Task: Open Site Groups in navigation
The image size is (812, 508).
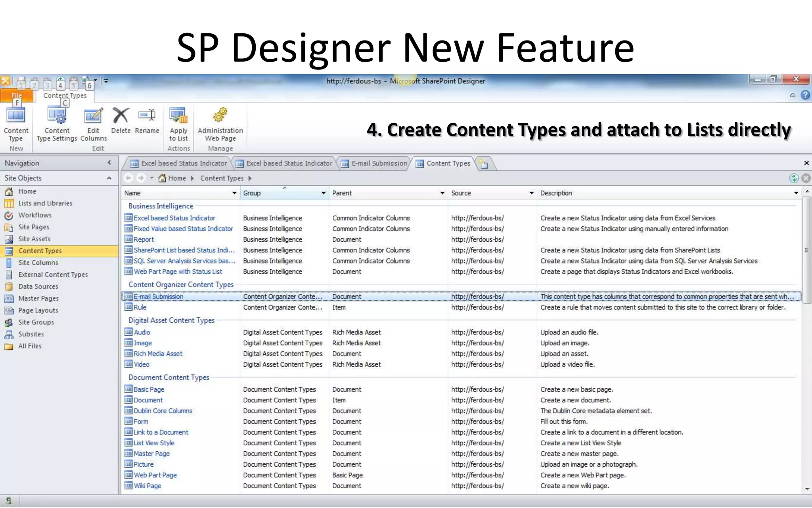Action: point(36,322)
